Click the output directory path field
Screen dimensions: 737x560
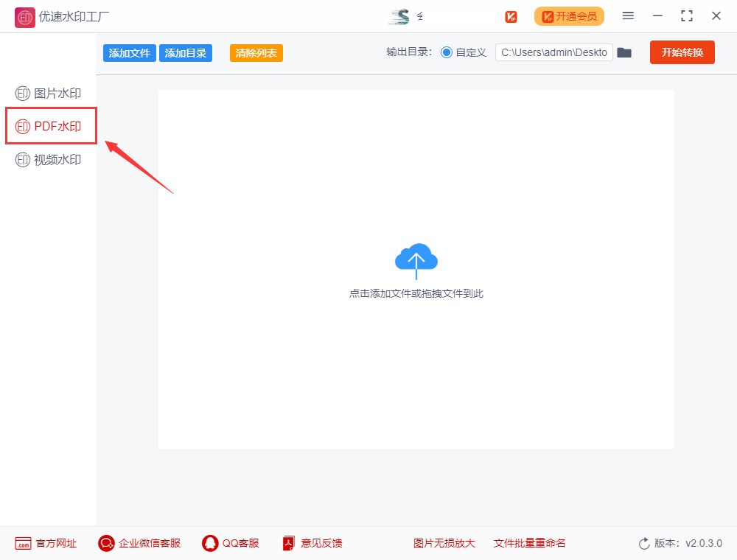point(554,52)
